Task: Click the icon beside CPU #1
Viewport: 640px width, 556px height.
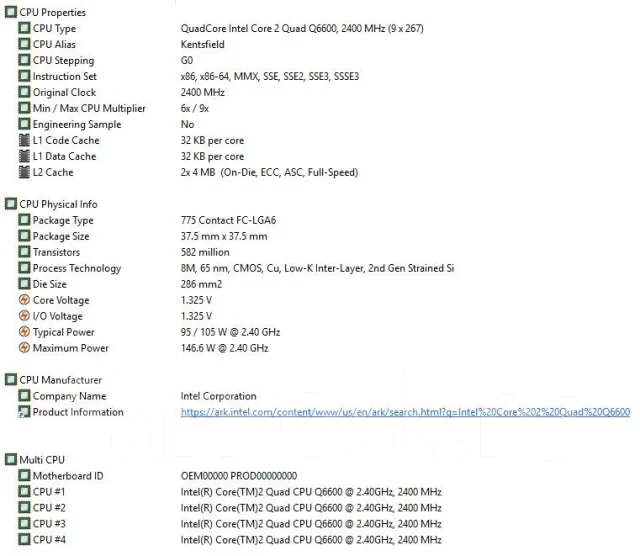Action: 24,492
